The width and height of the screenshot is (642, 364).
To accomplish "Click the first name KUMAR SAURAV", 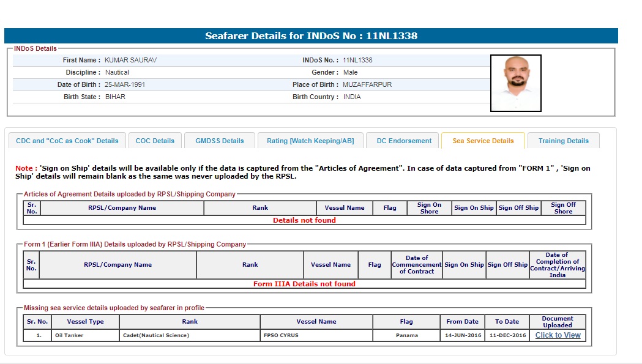I will click(x=130, y=60).
